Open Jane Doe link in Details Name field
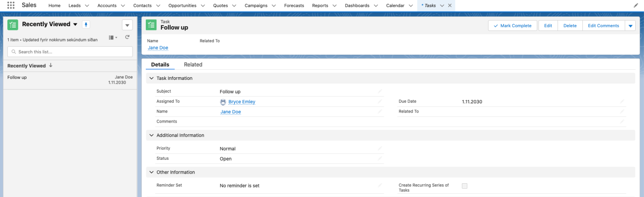 (230, 112)
